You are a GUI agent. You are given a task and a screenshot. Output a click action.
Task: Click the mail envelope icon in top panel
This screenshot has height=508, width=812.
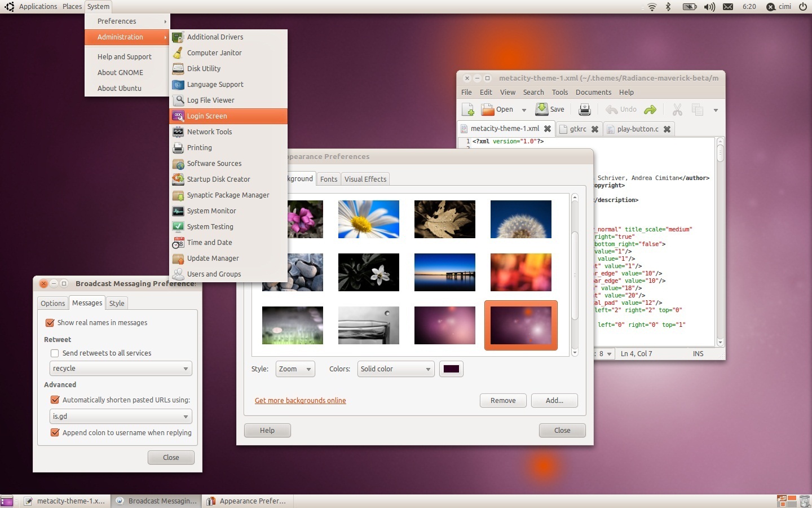pyautogui.click(x=728, y=7)
